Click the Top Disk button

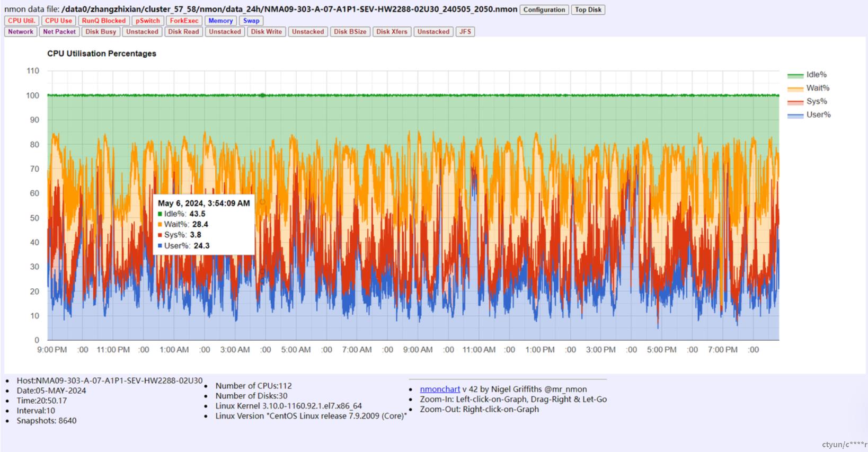[588, 10]
